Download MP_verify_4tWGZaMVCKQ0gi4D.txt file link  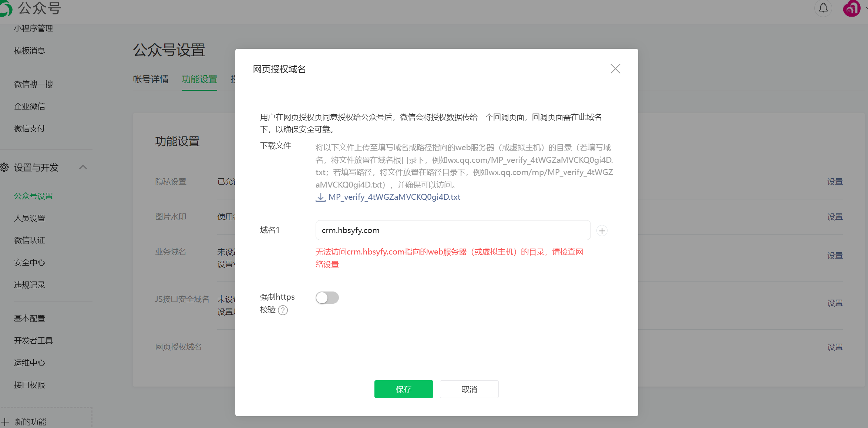394,197
